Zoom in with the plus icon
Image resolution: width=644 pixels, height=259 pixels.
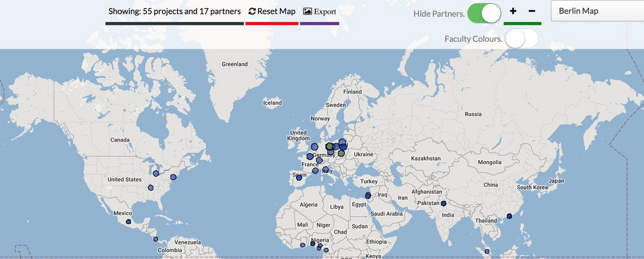(513, 12)
